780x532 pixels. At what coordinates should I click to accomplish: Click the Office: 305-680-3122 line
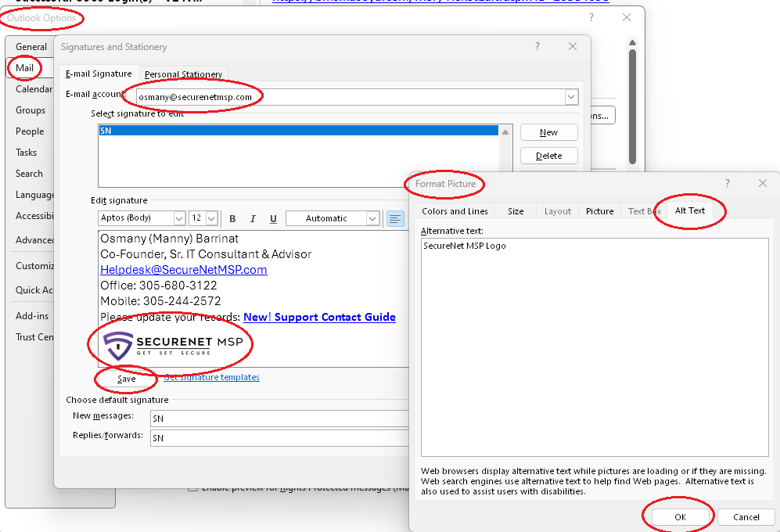tap(159, 285)
